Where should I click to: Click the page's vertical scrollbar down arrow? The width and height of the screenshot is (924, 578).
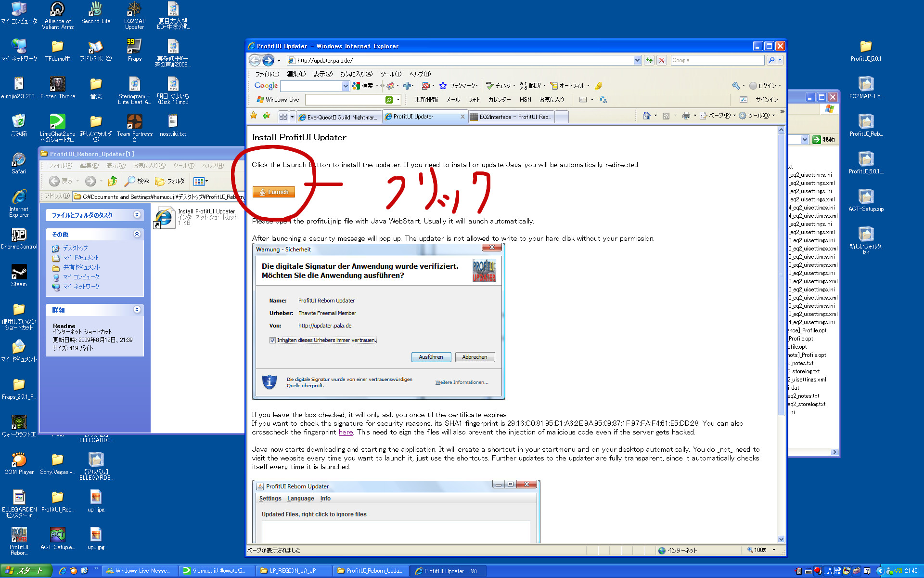tap(781, 539)
